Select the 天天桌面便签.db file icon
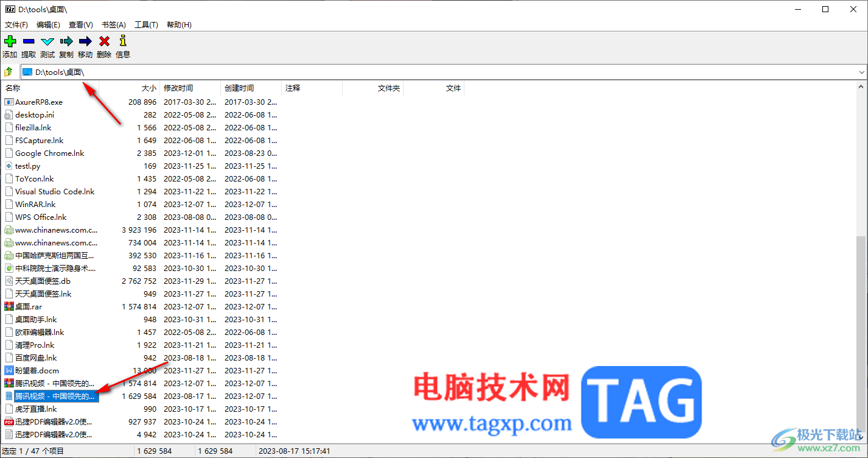The width and height of the screenshot is (868, 458). point(9,281)
